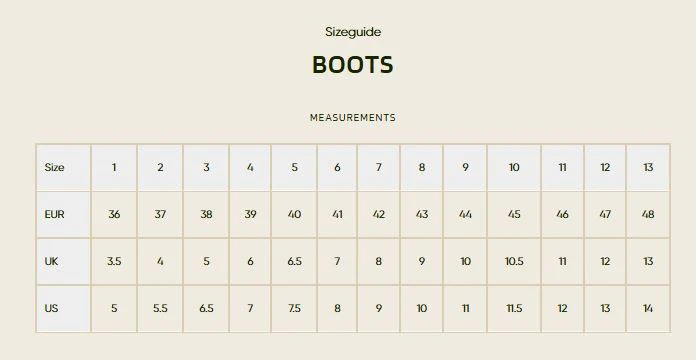Pick US cell "8" in EUR 41 column
696x360 pixels.
pyautogui.click(x=337, y=309)
